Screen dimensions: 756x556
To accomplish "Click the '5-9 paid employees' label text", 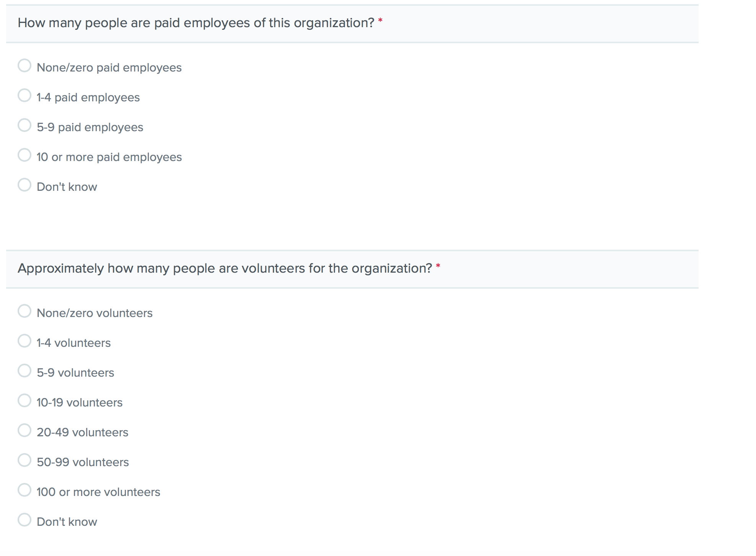I will [90, 127].
